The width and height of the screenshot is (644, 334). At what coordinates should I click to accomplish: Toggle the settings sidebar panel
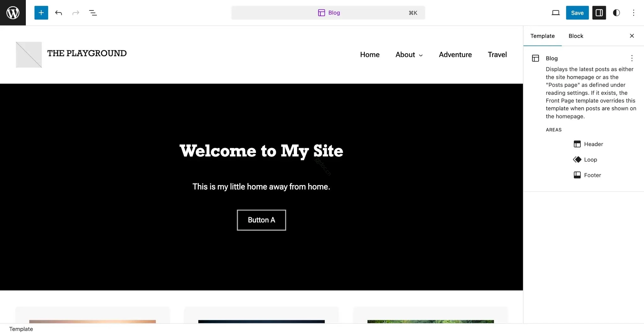pyautogui.click(x=599, y=13)
